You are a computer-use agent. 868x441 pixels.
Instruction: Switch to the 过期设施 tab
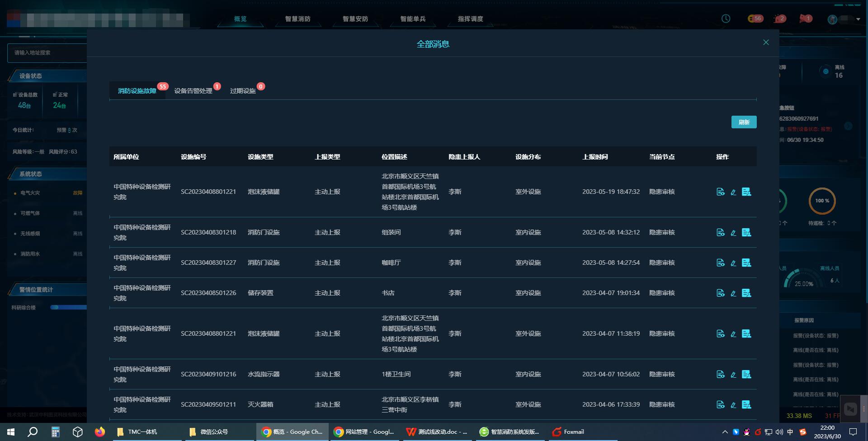[x=243, y=91]
